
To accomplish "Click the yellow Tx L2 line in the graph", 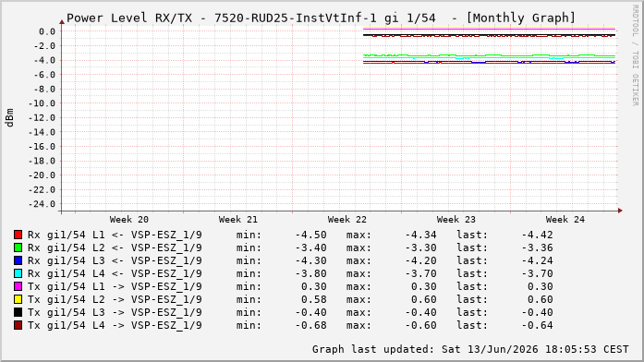I will click(x=489, y=28).
